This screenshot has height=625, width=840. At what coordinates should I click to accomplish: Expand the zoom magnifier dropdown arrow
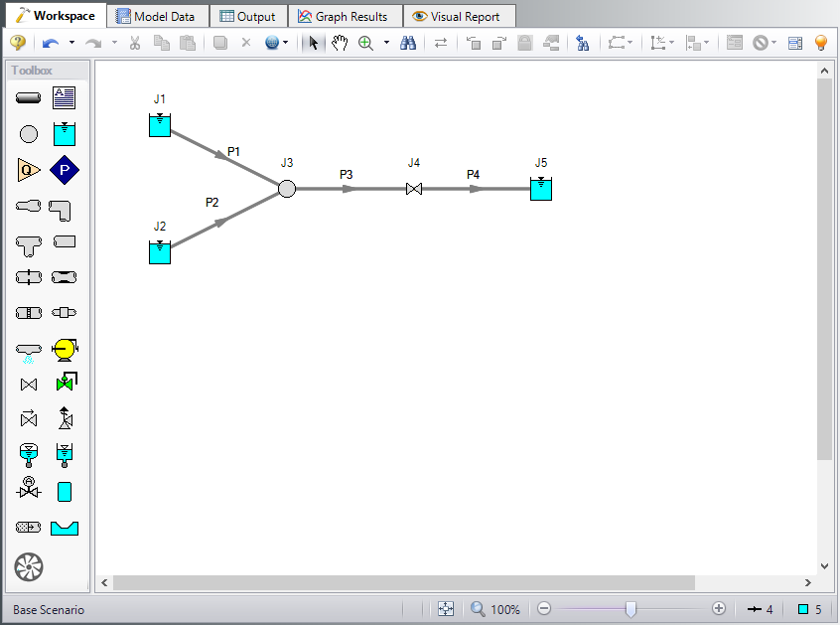click(386, 43)
